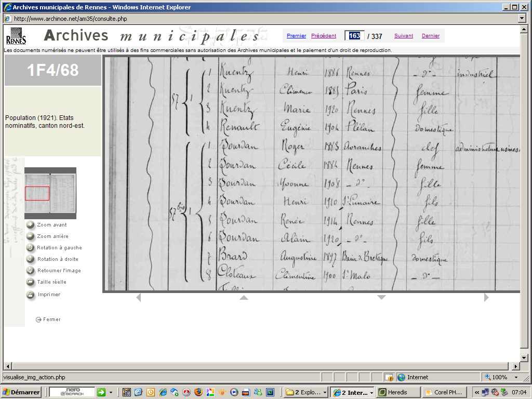Open the address bar URL dropdown

pos(522,18)
